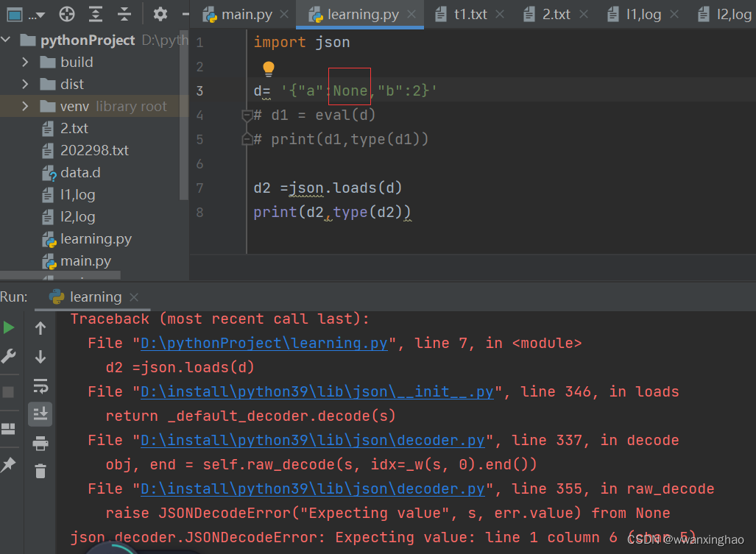The width and height of the screenshot is (756, 554).
Task: Place cursor on json.loads(d) code line
Action: click(328, 188)
